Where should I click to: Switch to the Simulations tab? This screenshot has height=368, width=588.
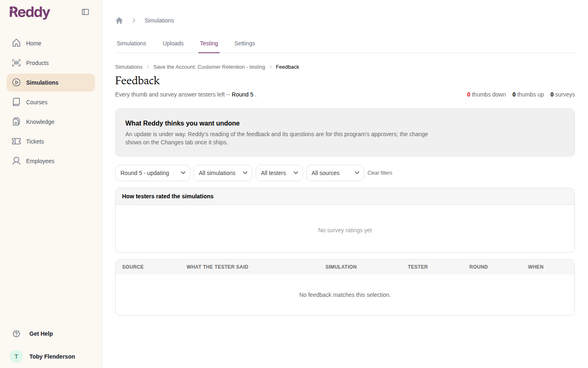[131, 43]
